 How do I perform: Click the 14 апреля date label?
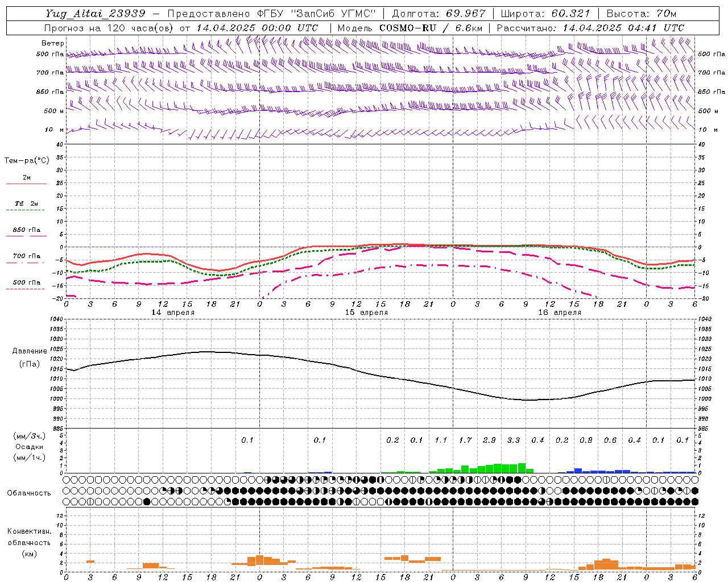click(x=173, y=313)
